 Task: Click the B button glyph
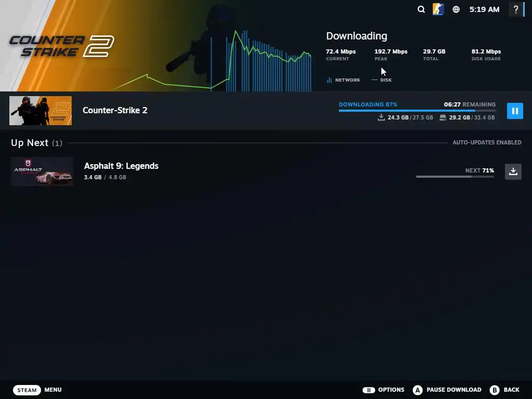(495, 390)
